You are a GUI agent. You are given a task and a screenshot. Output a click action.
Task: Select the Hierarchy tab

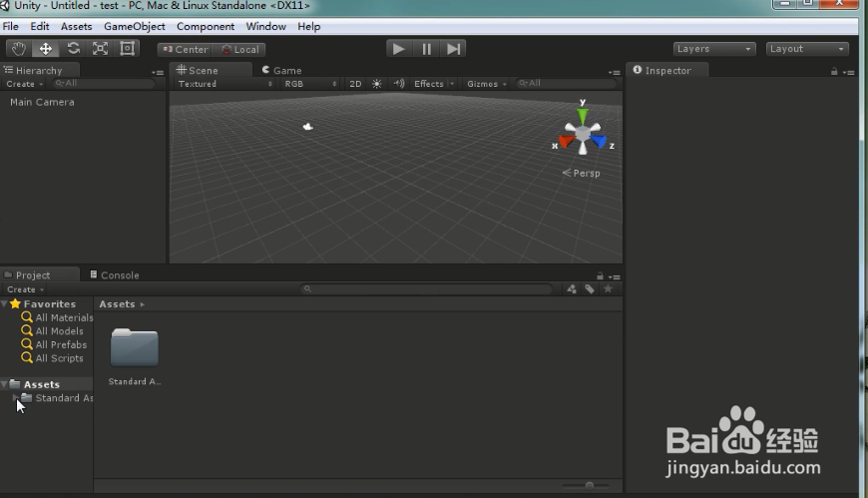tap(40, 70)
